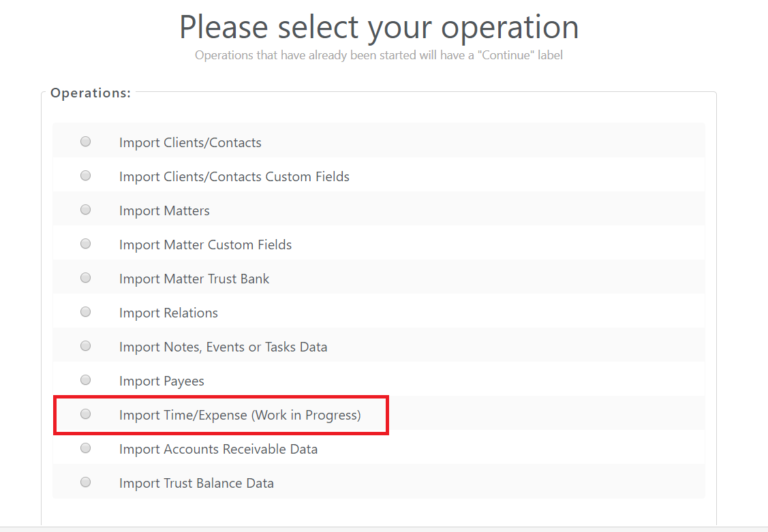Select Import Trust Balance Data radio
Image resolution: width=768 pixels, height=532 pixels.
pyautogui.click(x=86, y=482)
